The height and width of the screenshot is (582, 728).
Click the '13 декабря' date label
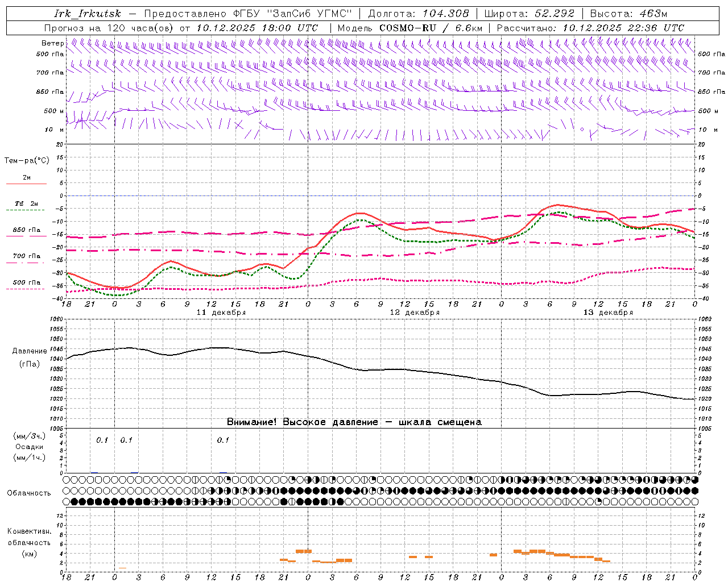tap(608, 313)
